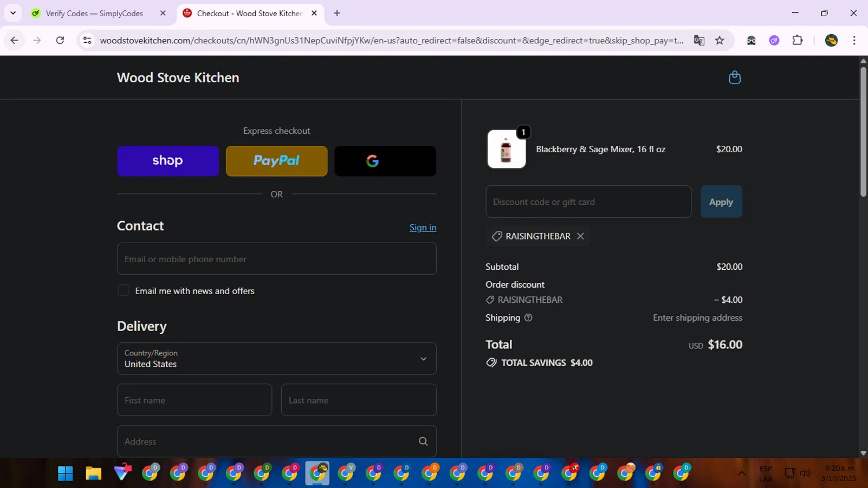
Task: Pay with Shop Pay express button
Action: point(168,161)
